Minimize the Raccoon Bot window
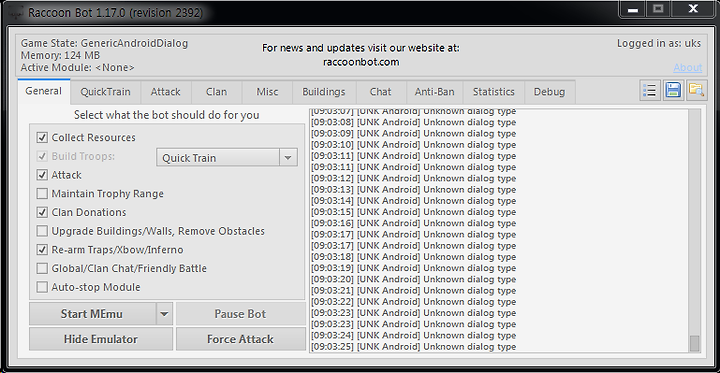The image size is (720, 373). tap(633, 10)
